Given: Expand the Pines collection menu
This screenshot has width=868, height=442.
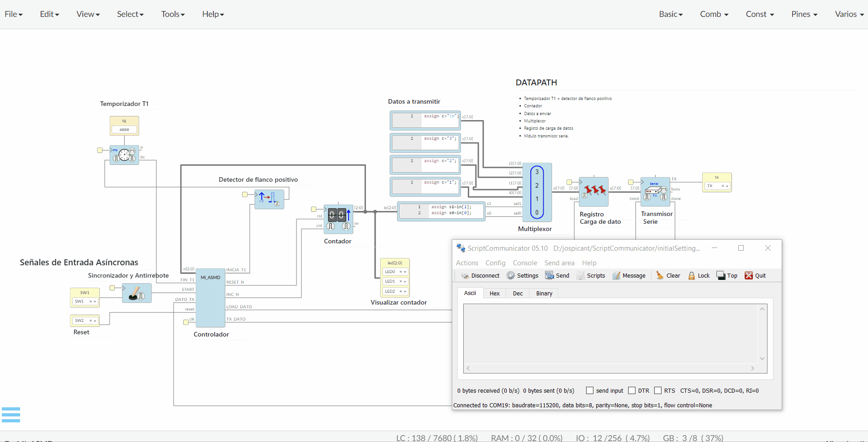Looking at the screenshot, I should coord(804,14).
